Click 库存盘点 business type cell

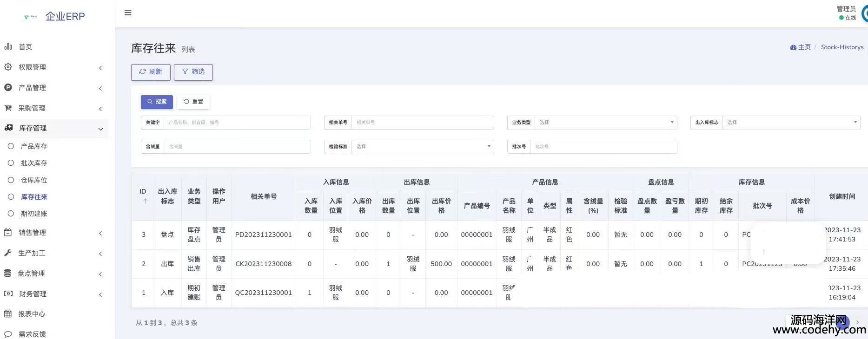click(x=194, y=235)
